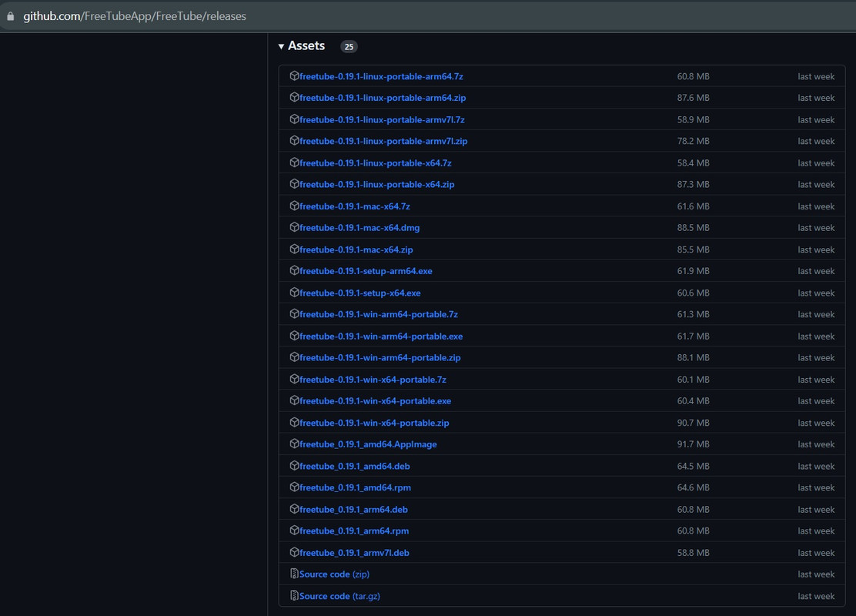Download freetube-0.19.1-linux-portable-arm64.zip
The height and width of the screenshot is (616, 856).
[x=383, y=98]
